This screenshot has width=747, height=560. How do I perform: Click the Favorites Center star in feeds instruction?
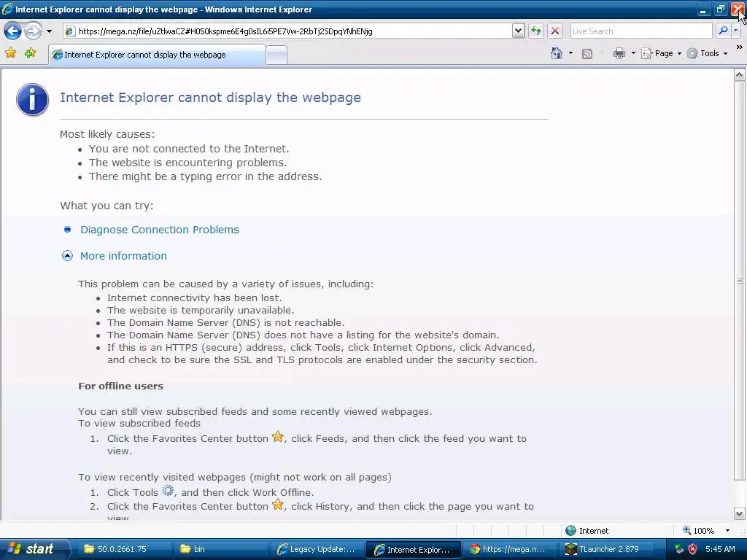coord(278,436)
